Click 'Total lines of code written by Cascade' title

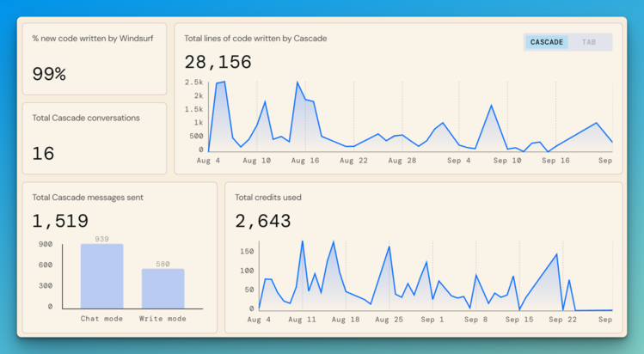[x=255, y=39]
